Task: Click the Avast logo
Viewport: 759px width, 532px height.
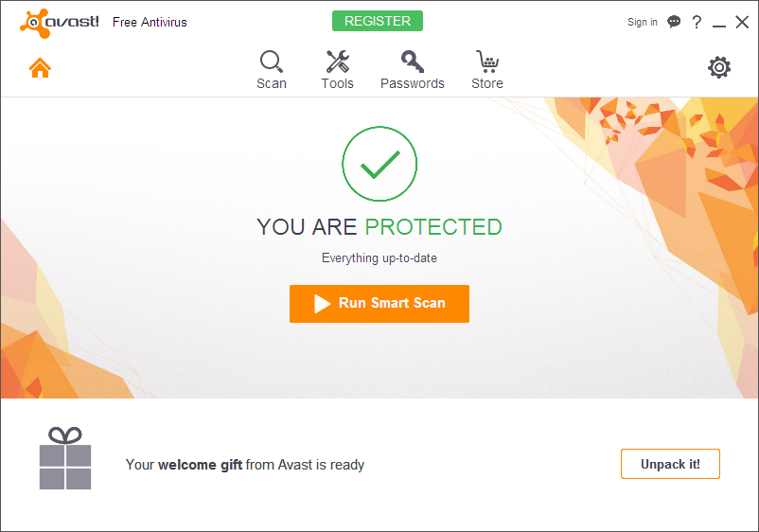Action: (x=60, y=21)
